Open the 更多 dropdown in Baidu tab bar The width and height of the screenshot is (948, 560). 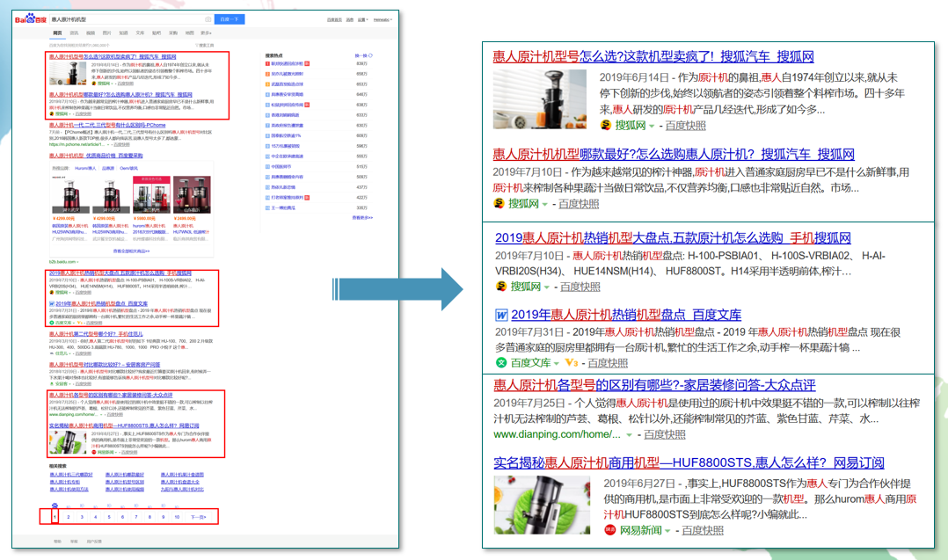pyautogui.click(x=206, y=33)
